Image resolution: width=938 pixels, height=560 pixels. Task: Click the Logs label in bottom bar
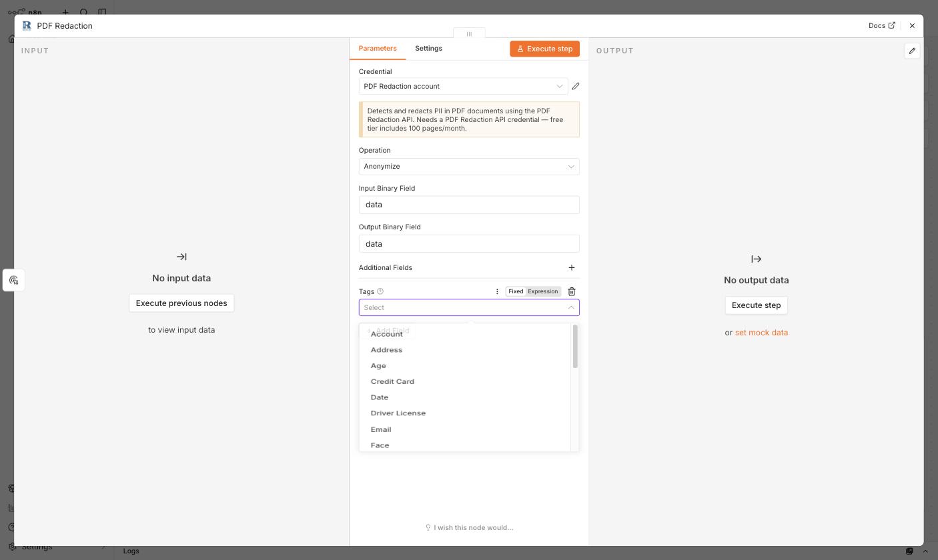pyautogui.click(x=131, y=551)
